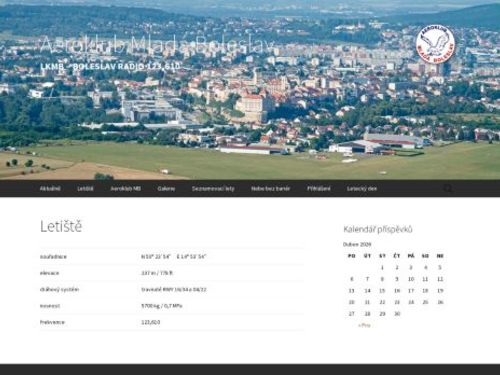The height and width of the screenshot is (375, 500).
Task: Select the elevation value 237 m
Action: pyautogui.click(x=157, y=273)
